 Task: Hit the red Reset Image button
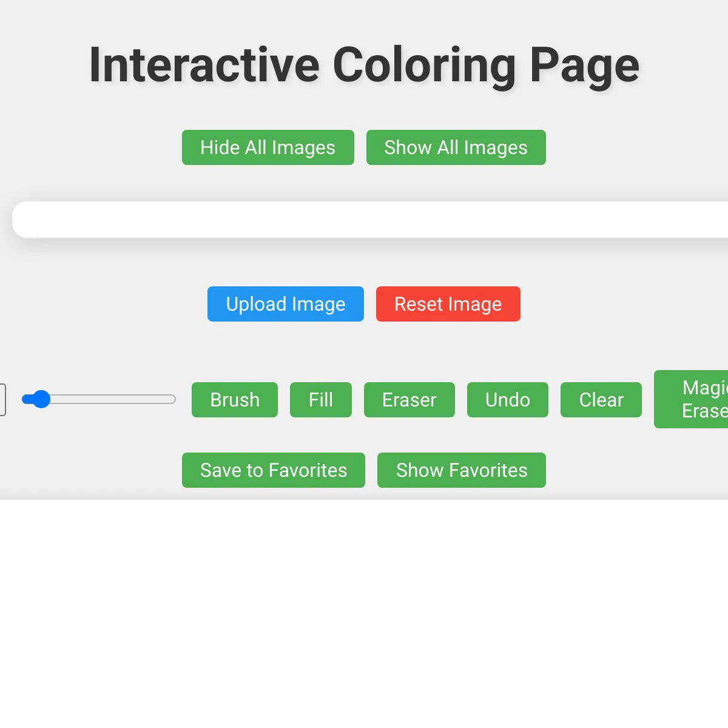point(448,304)
